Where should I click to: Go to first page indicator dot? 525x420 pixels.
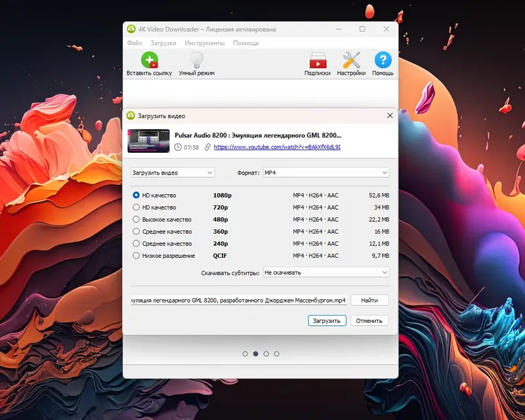click(x=245, y=354)
